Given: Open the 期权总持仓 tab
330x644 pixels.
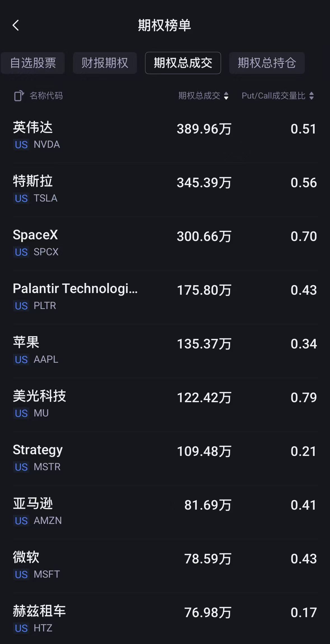Looking at the screenshot, I should coord(267,63).
